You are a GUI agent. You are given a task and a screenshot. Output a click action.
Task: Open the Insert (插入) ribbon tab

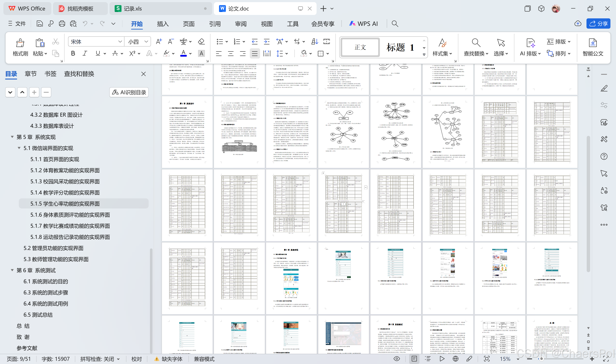pos(163,24)
